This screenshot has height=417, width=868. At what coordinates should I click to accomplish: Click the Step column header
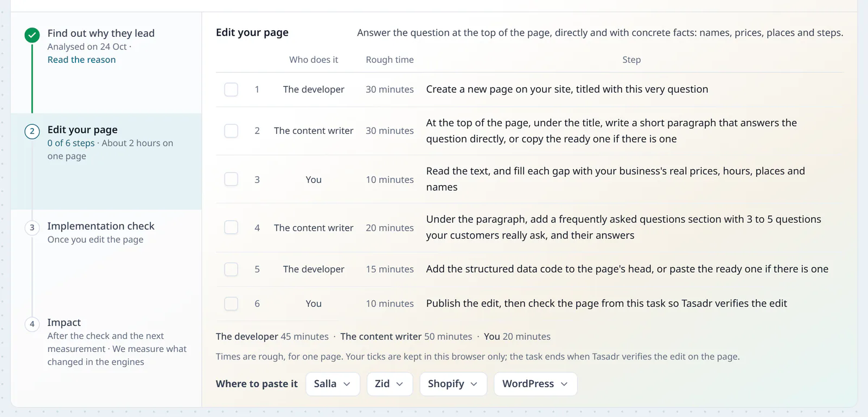pyautogui.click(x=631, y=60)
